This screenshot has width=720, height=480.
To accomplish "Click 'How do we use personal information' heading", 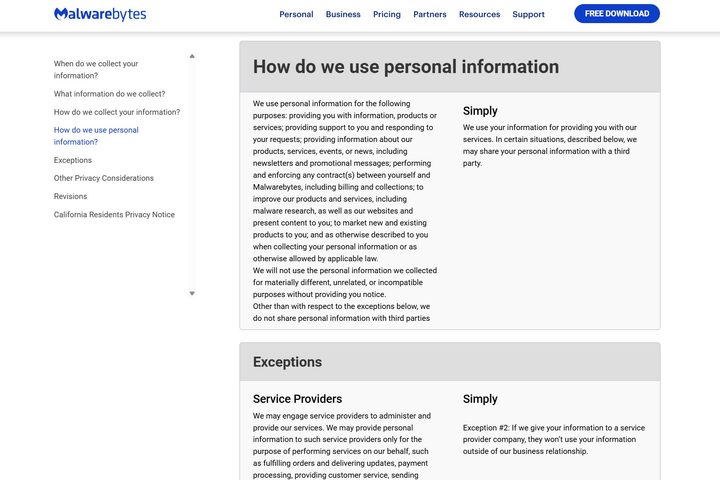I will 406,67.
